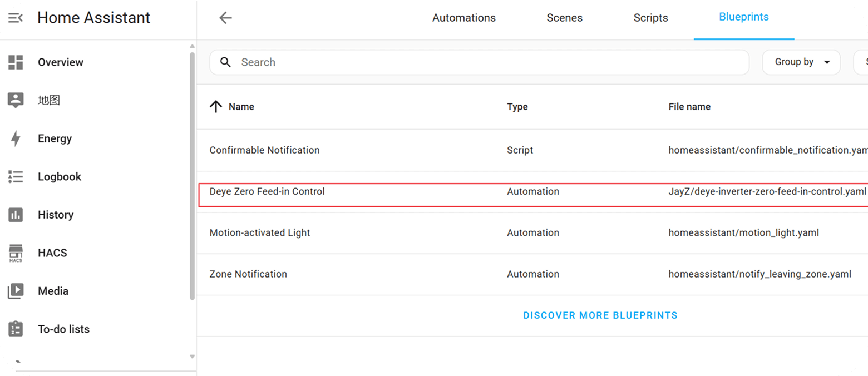The width and height of the screenshot is (868, 376).
Task: Click the History chart icon
Action: tap(16, 215)
